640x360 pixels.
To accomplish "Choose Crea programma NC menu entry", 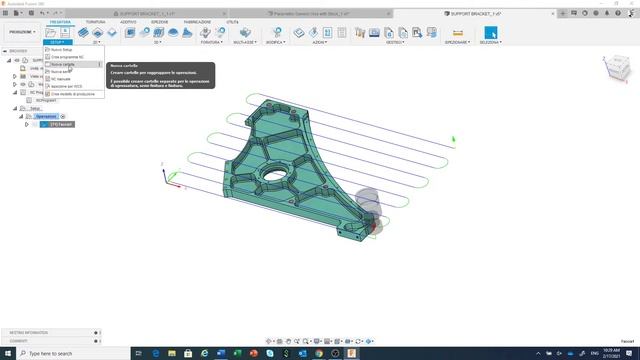I will tap(74, 57).
